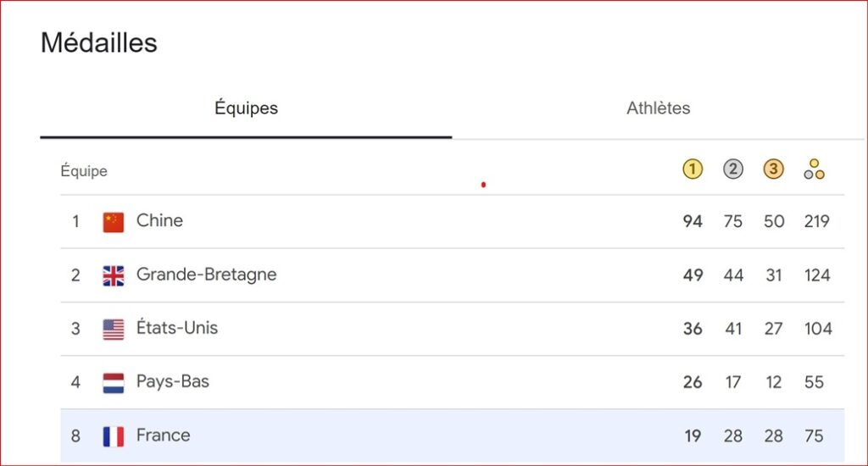Click the Netherlands flag icon
The height and width of the screenshot is (466, 868).
[114, 383]
